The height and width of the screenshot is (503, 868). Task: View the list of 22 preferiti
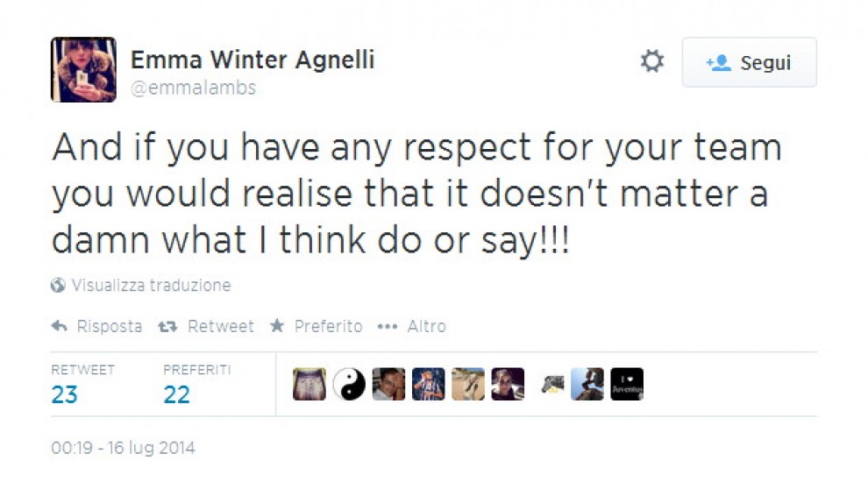(x=177, y=394)
